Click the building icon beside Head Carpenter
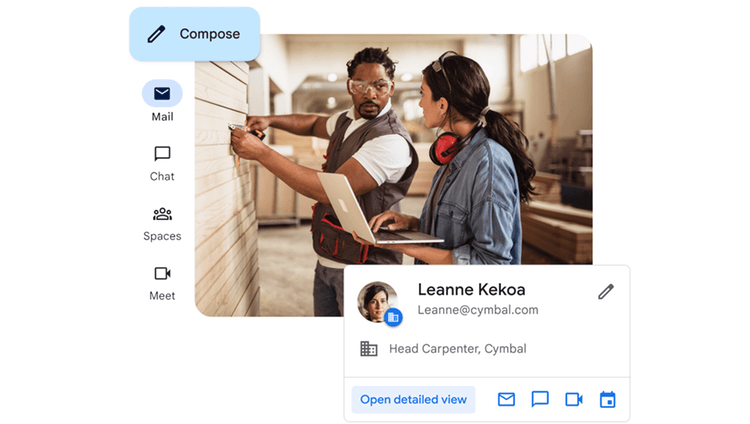The width and height of the screenshot is (750, 424). (x=369, y=349)
